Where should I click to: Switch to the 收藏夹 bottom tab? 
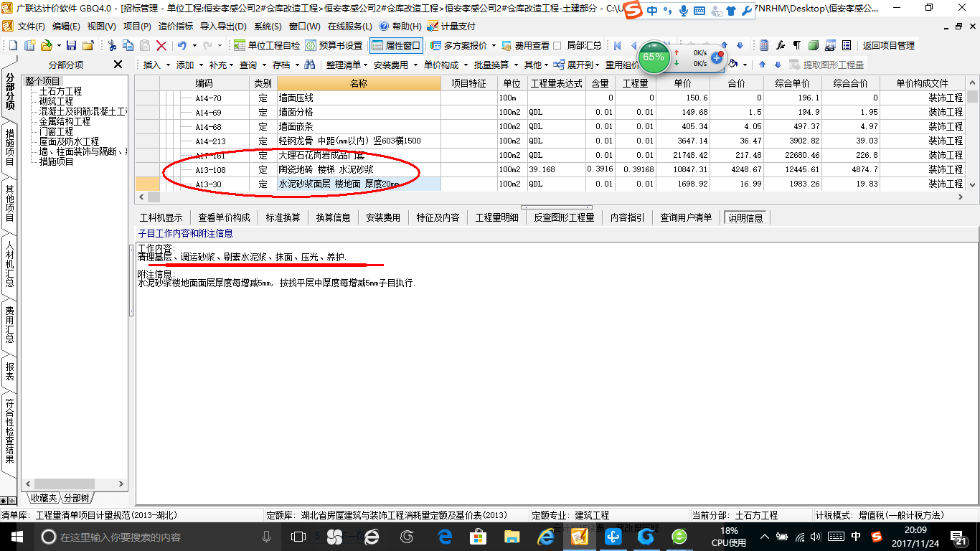click(43, 498)
